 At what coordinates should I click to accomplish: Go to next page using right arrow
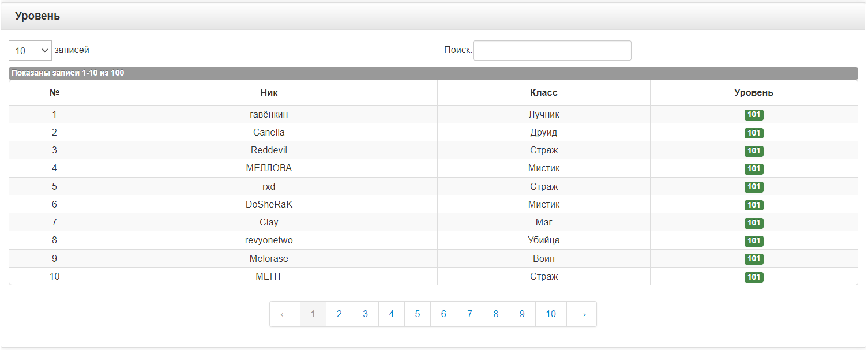581,314
